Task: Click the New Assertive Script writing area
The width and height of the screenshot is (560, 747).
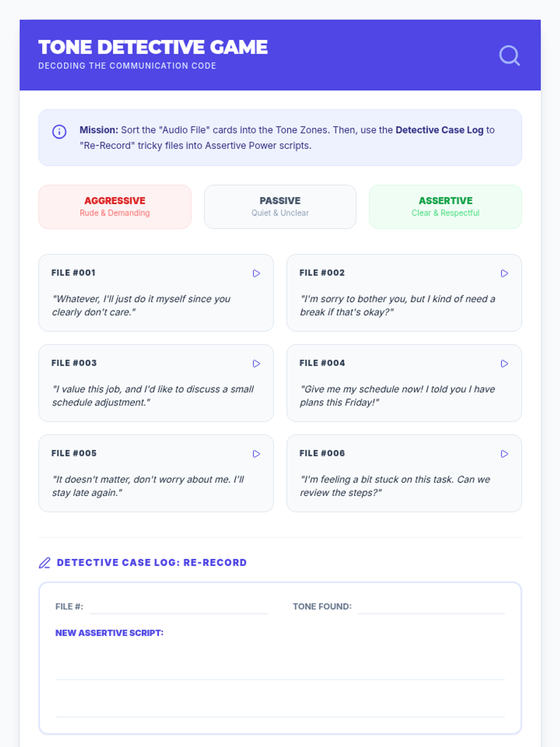Action: click(x=280, y=680)
